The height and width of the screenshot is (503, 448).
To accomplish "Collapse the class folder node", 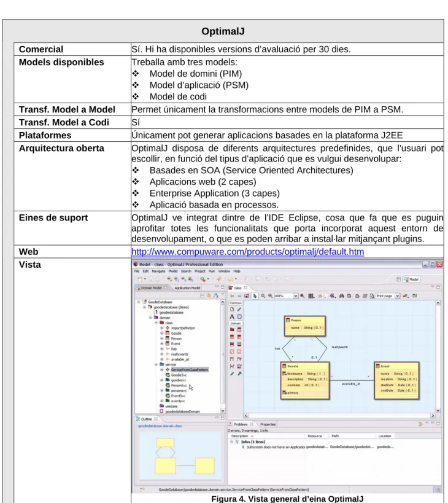I will tap(156, 322).
